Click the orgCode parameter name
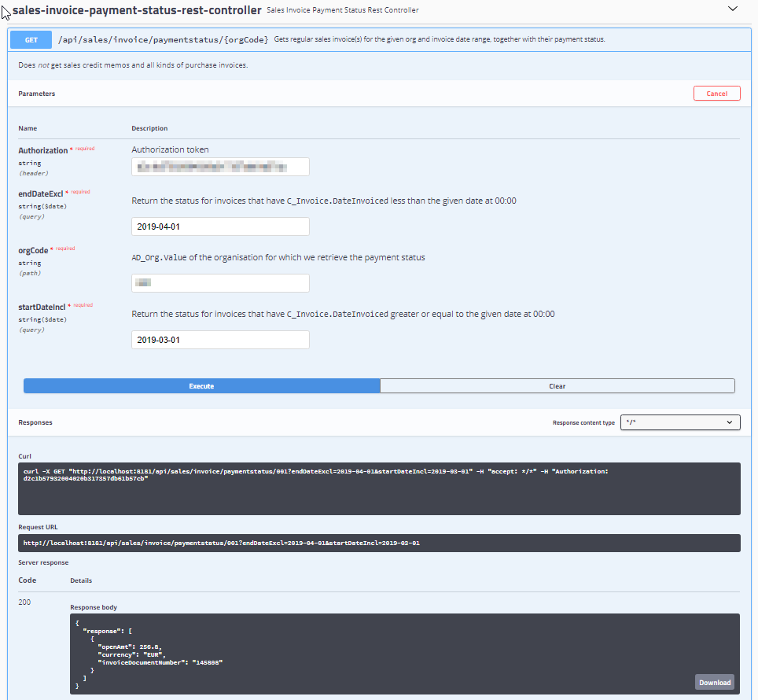The width and height of the screenshot is (758, 700). click(33, 250)
